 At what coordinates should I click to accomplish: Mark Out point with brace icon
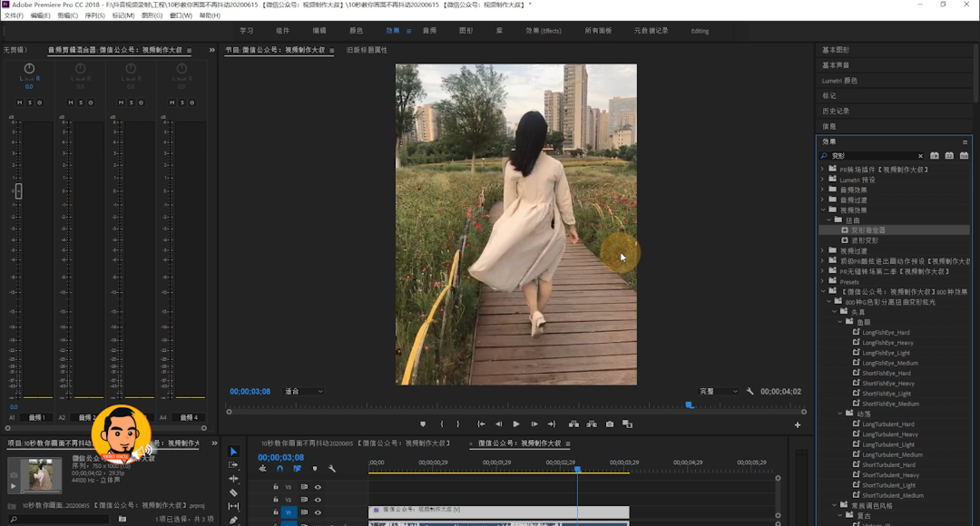(458, 424)
